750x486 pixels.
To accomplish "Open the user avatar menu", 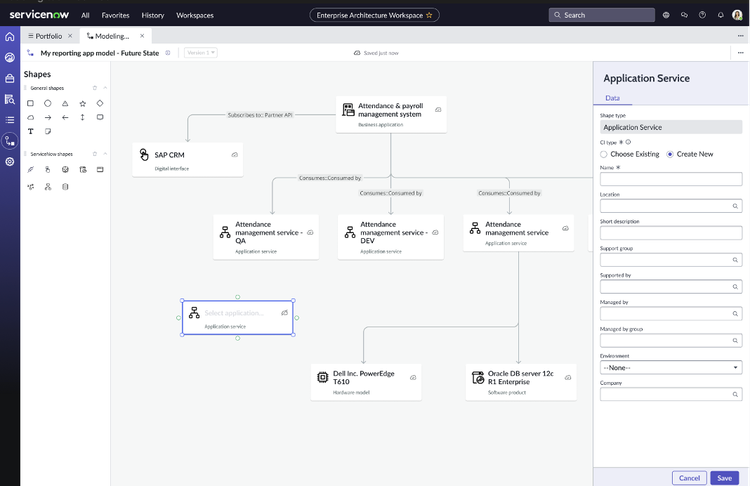I will [x=737, y=15].
